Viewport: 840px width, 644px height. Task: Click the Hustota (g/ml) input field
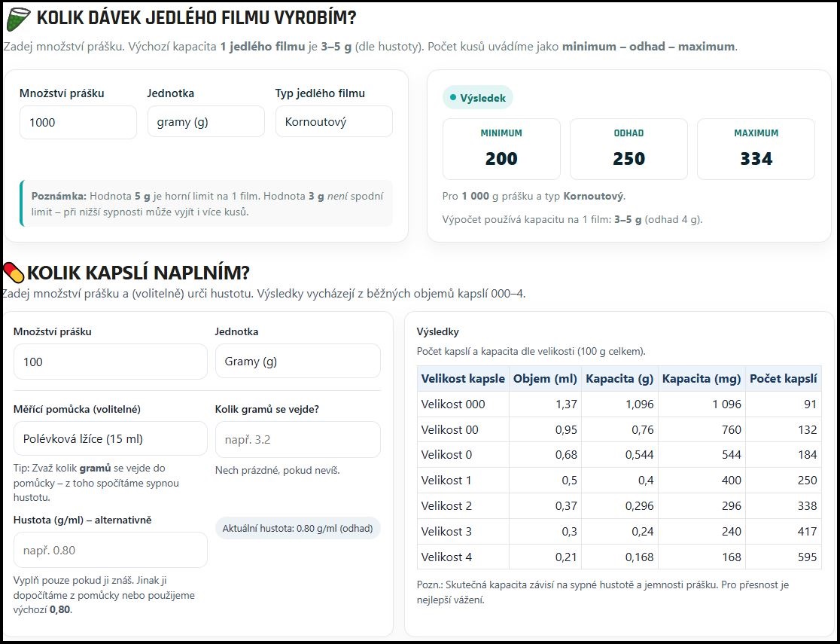(110, 550)
